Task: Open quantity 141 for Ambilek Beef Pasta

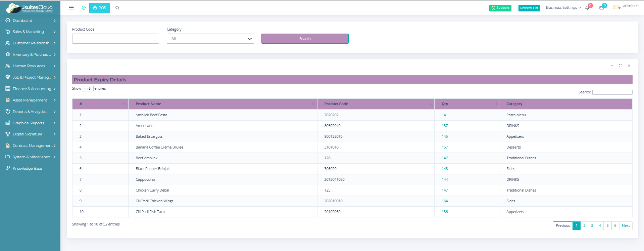Action: [x=445, y=115]
